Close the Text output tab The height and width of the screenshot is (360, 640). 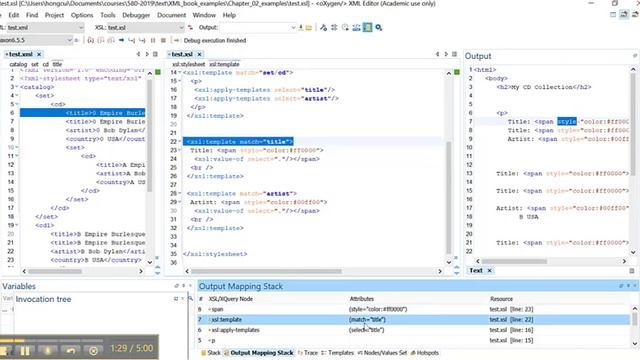tap(489, 270)
